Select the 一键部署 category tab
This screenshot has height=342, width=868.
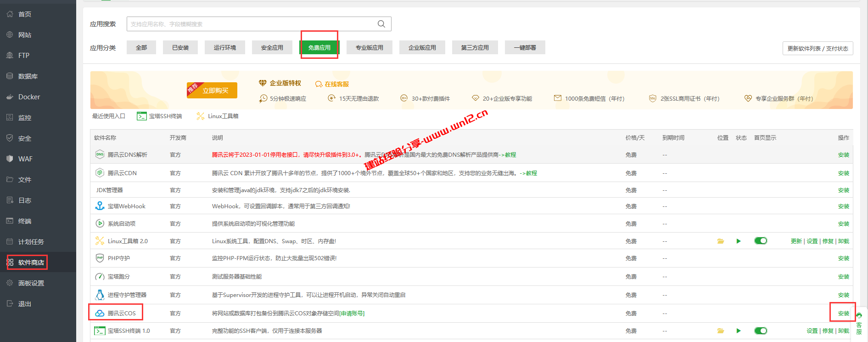(x=525, y=47)
